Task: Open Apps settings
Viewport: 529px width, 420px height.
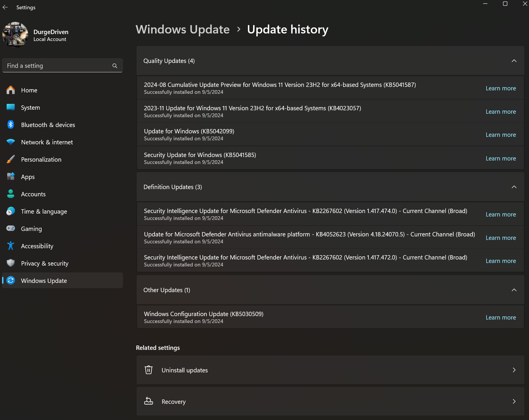Action: 62,177
